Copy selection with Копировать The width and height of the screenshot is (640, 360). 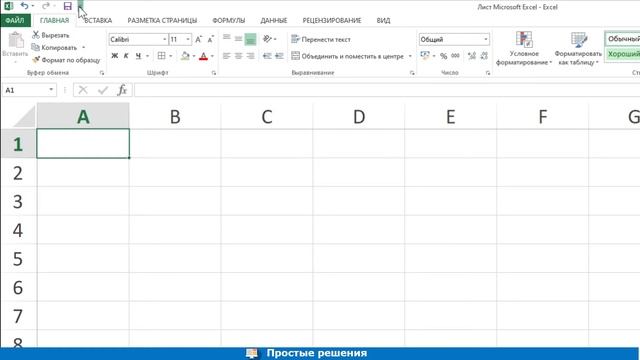point(55,47)
